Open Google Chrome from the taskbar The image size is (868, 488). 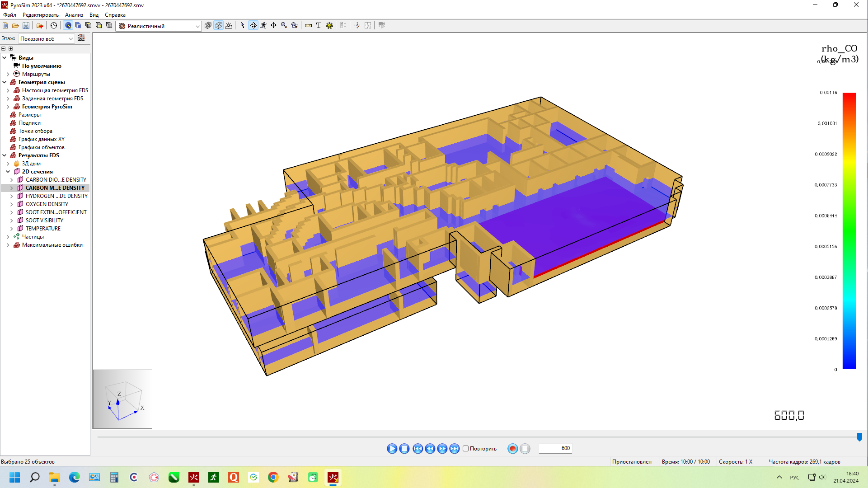273,477
